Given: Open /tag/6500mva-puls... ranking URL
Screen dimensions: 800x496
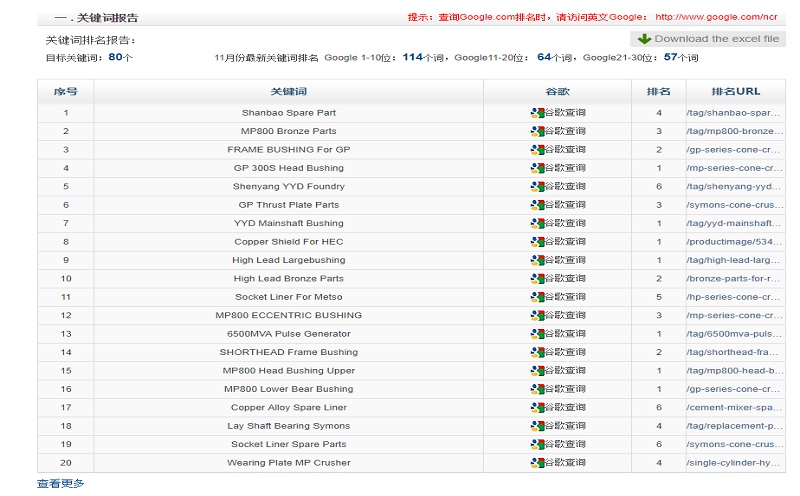Looking at the screenshot, I should (x=734, y=334).
